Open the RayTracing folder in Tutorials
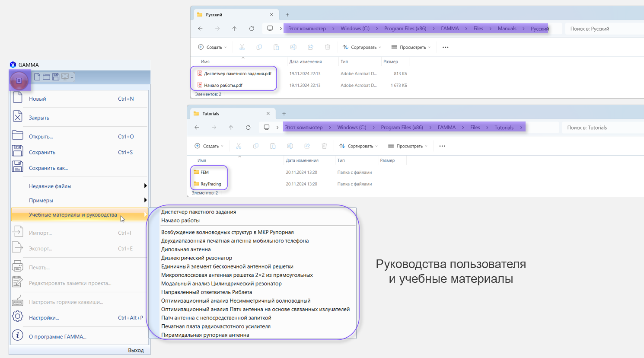This screenshot has width=644, height=358. tap(210, 184)
